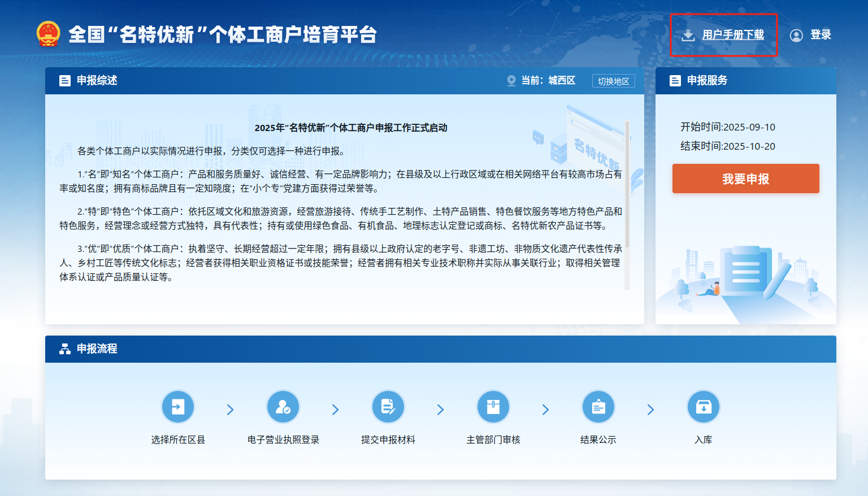Open the 用户手册下载 link
The height and width of the screenshot is (496, 868).
point(733,35)
